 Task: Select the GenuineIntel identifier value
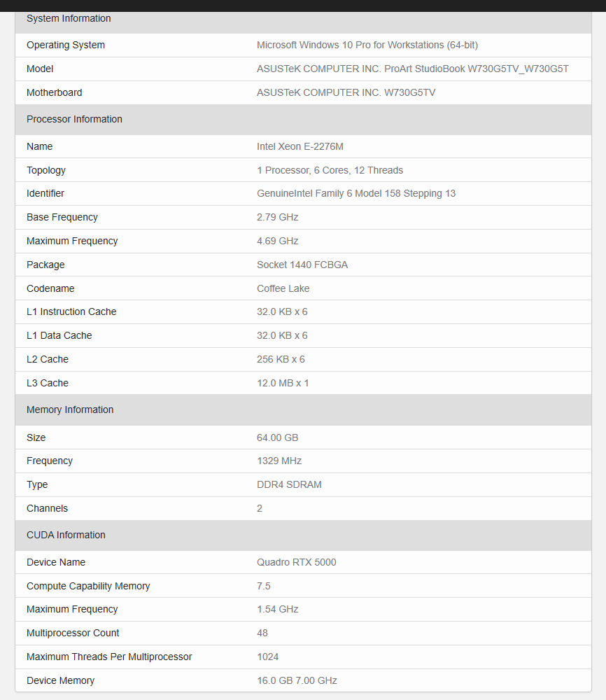[x=355, y=193]
